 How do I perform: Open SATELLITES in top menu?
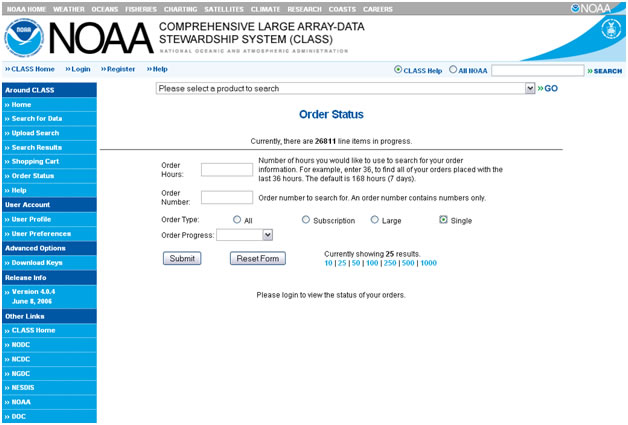pyautogui.click(x=224, y=9)
